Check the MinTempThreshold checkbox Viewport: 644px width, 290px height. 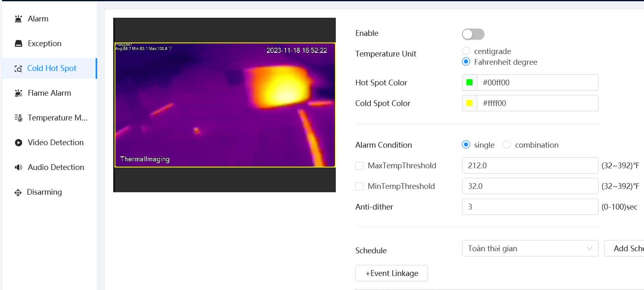click(x=359, y=186)
